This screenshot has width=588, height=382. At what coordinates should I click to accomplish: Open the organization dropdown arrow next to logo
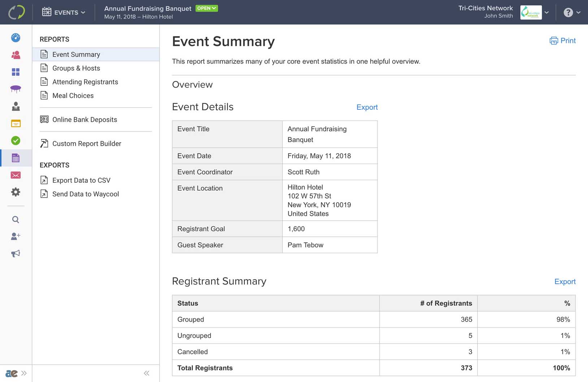coord(546,12)
